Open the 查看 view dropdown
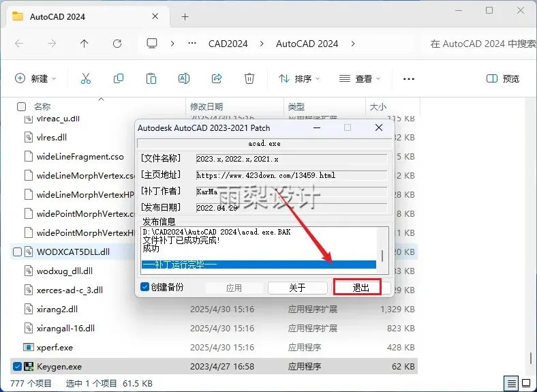This screenshot has height=392, width=537. click(x=360, y=78)
